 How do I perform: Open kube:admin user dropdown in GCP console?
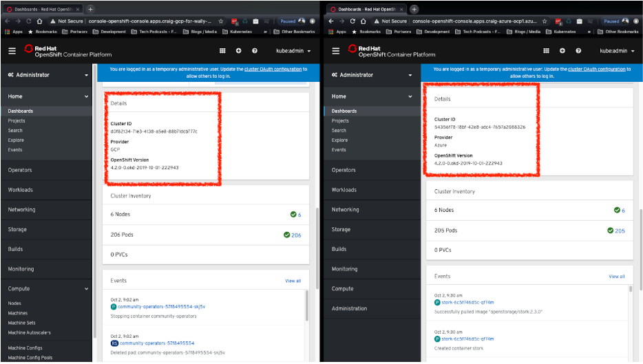[x=293, y=51]
